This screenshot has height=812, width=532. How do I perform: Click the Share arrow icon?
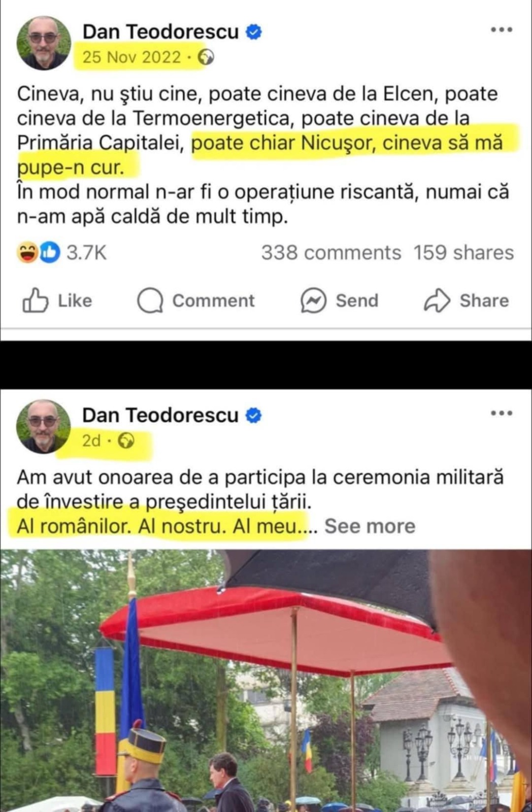coord(437,300)
